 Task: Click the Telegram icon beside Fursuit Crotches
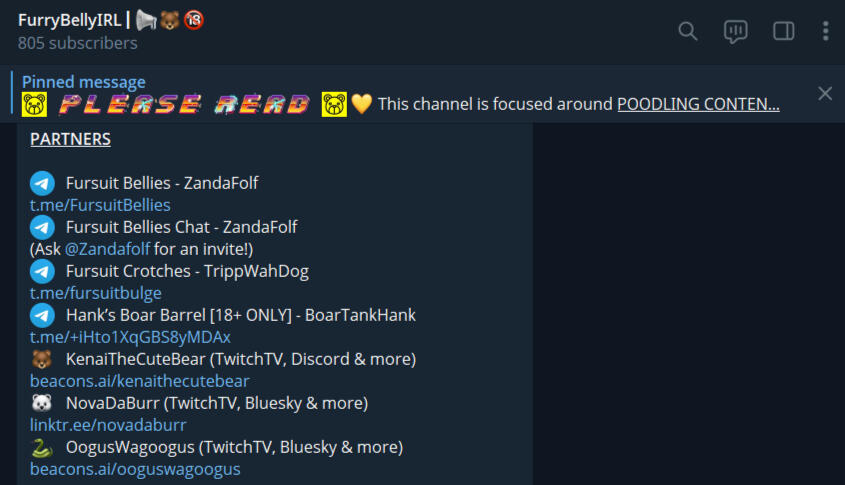(42, 271)
